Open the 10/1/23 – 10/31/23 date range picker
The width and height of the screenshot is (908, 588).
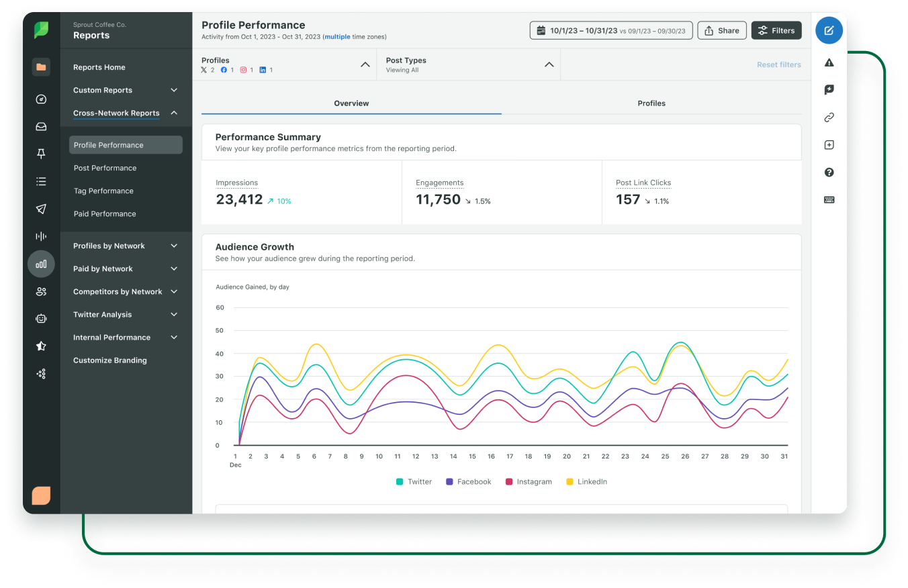coord(611,30)
